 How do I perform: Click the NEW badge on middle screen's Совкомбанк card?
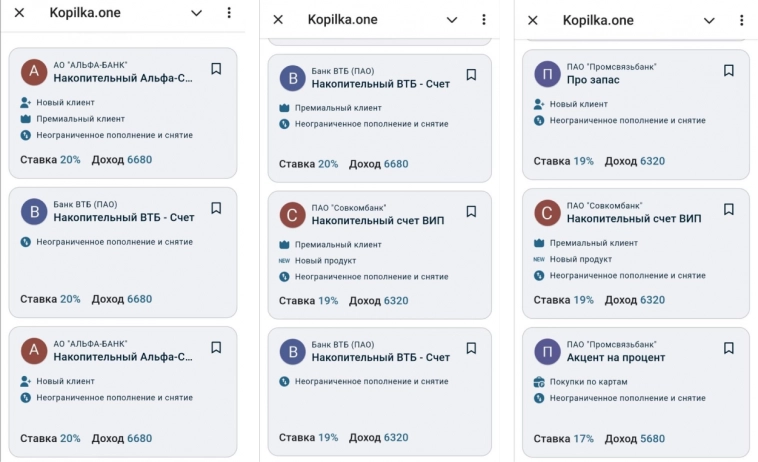tap(285, 260)
